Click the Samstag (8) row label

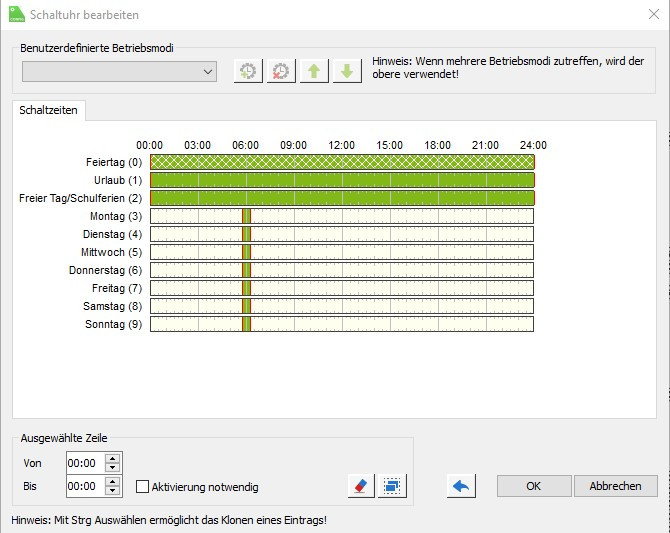pyautogui.click(x=112, y=306)
